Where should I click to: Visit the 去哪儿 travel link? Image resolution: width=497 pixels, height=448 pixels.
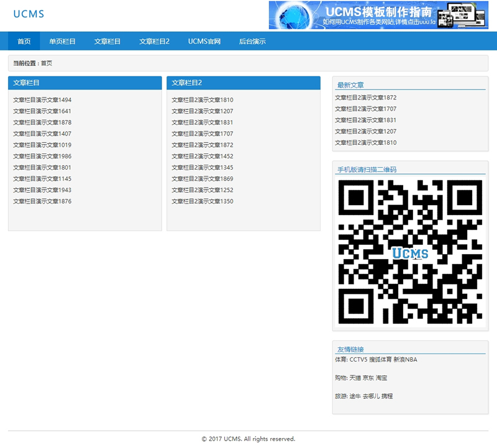(x=371, y=396)
